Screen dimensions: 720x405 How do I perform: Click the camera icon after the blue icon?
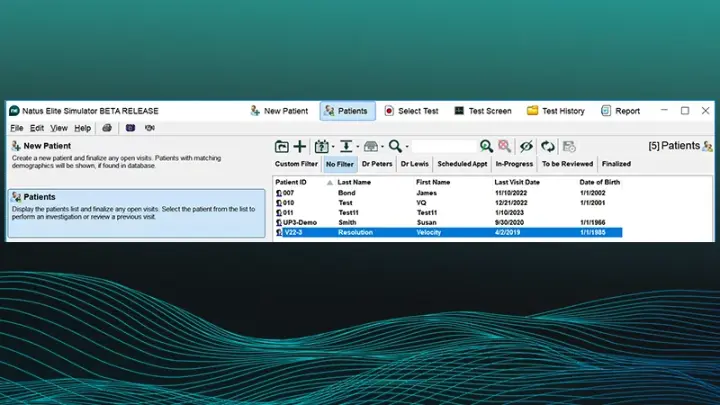point(150,128)
